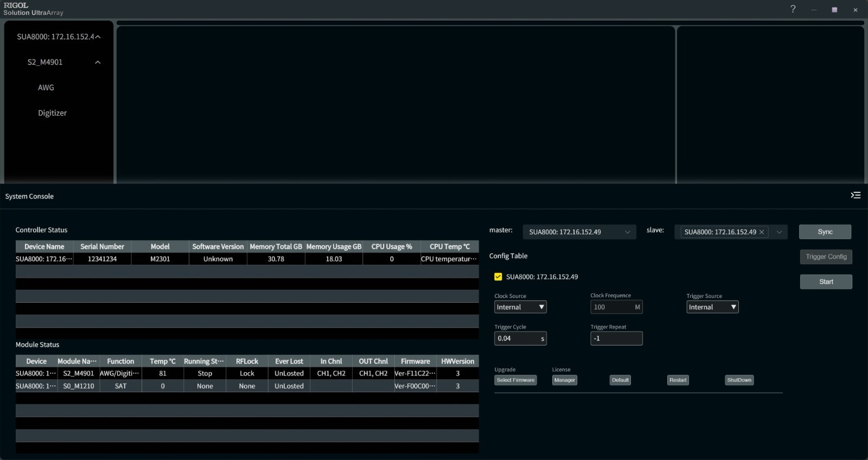Open the Clock Source dropdown

coord(520,307)
